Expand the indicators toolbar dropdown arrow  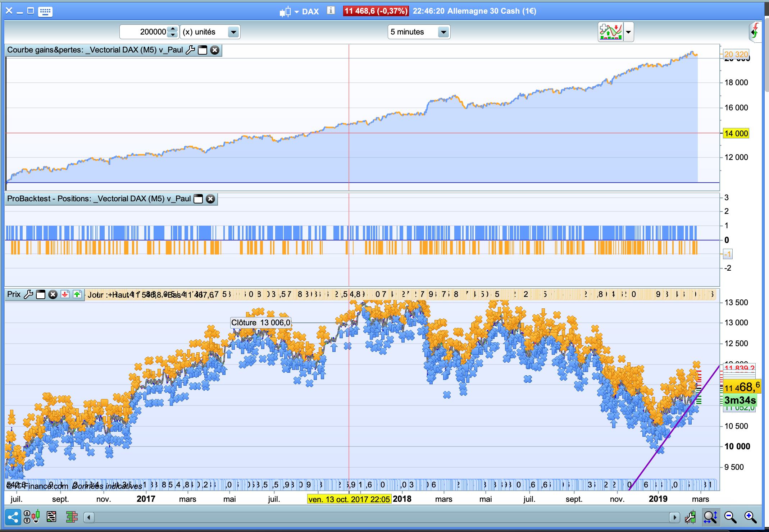tap(628, 32)
